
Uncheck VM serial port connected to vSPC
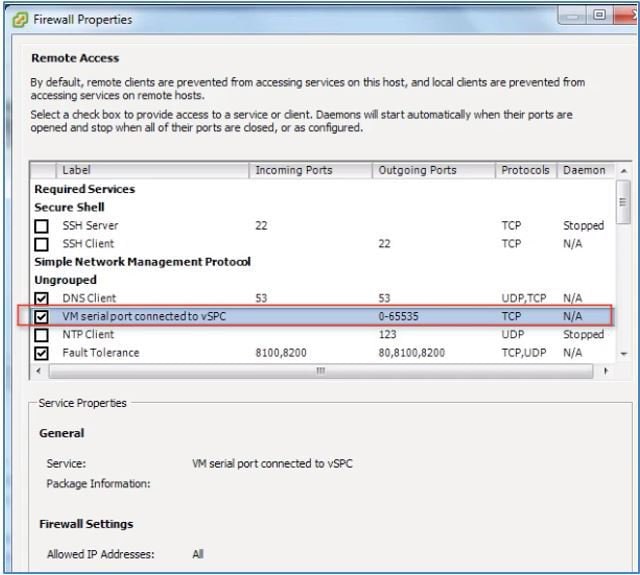(41, 317)
